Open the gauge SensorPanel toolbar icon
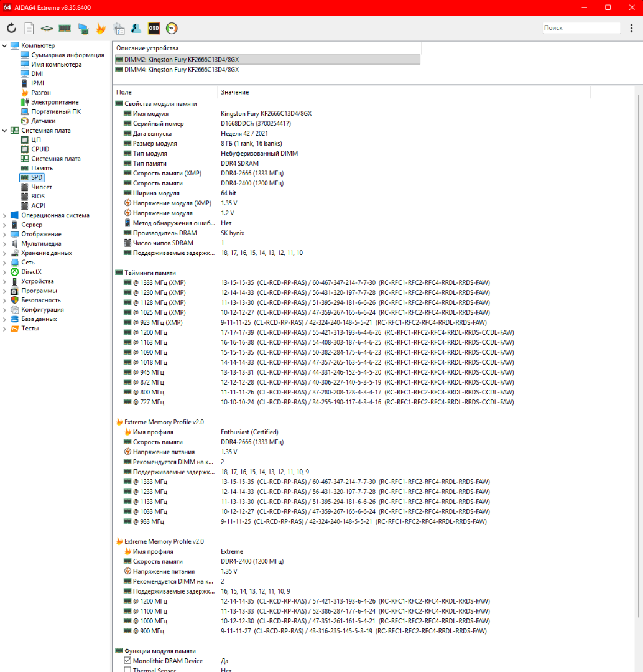Screen dimensions: 643x672 click(x=172, y=28)
